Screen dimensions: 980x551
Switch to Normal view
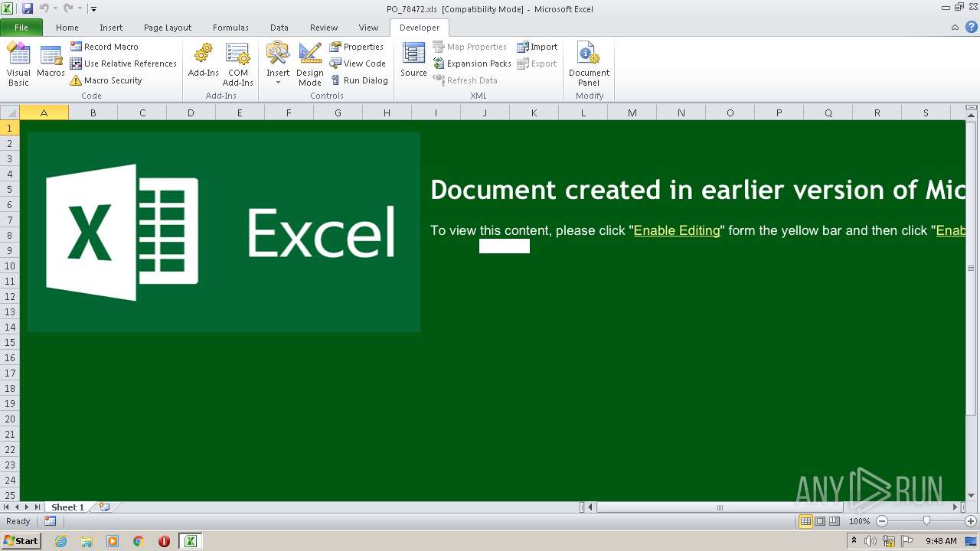click(805, 521)
